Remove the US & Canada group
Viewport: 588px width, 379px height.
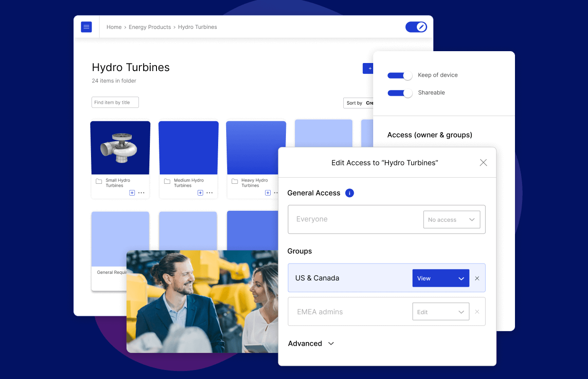[477, 279]
